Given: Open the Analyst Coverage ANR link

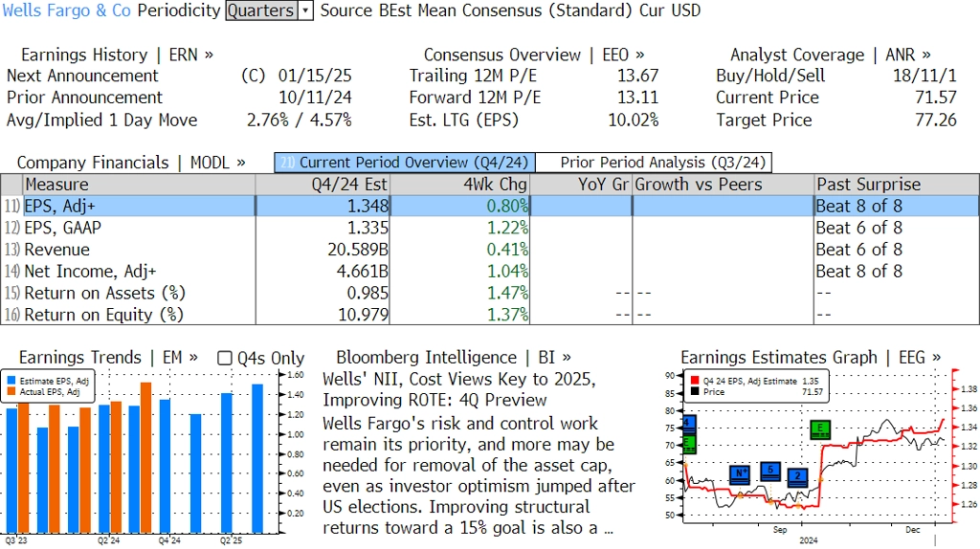Looking at the screenshot, I should (831, 55).
